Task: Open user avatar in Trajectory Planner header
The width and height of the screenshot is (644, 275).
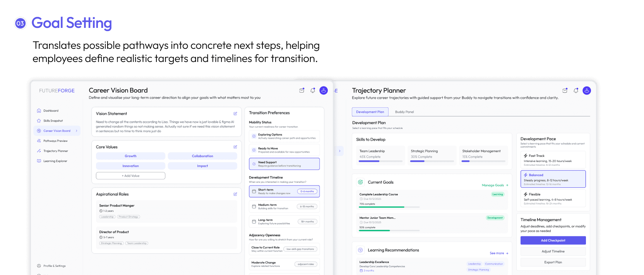Action: 587,91
